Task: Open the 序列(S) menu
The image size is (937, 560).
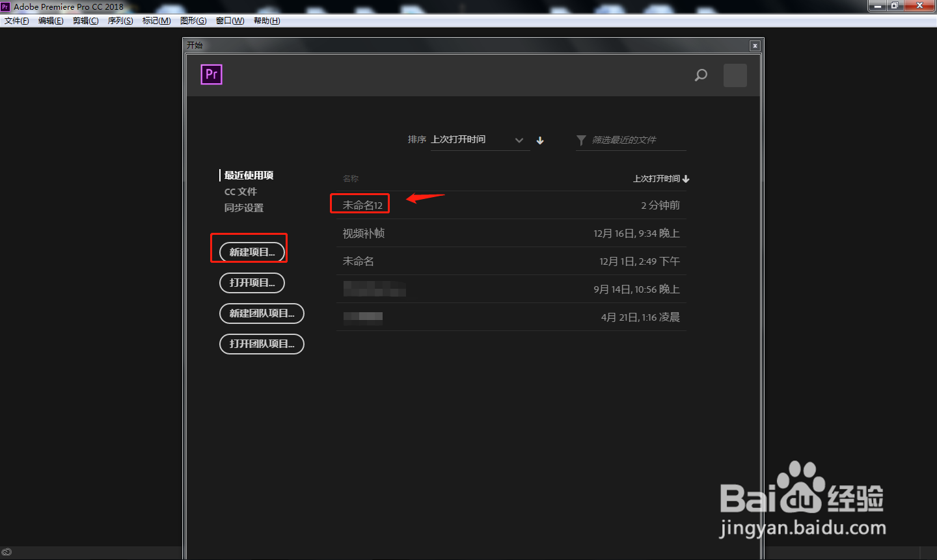Action: click(120, 21)
